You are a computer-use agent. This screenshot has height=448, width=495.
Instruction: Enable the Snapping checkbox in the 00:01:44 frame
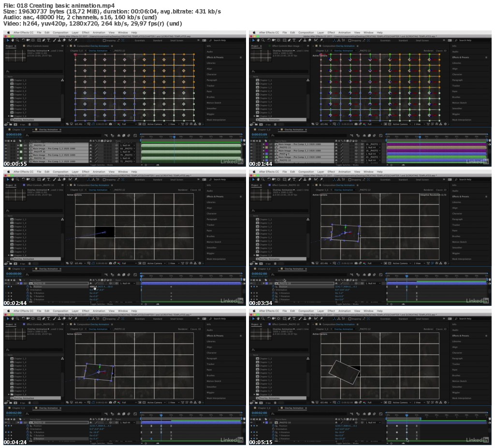(x=350, y=41)
